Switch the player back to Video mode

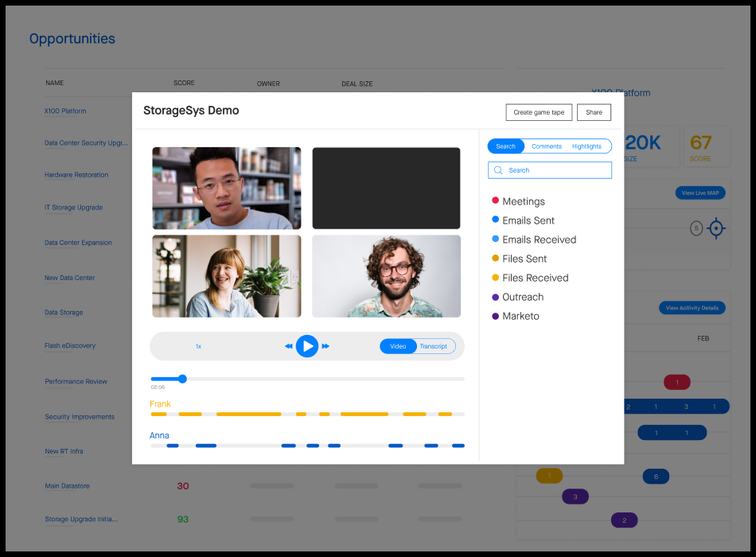(x=398, y=346)
